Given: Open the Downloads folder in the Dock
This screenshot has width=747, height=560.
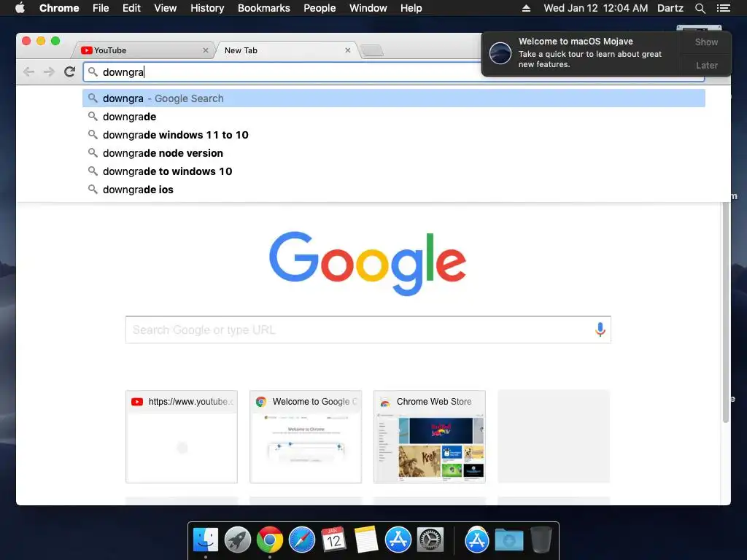Looking at the screenshot, I should point(508,540).
